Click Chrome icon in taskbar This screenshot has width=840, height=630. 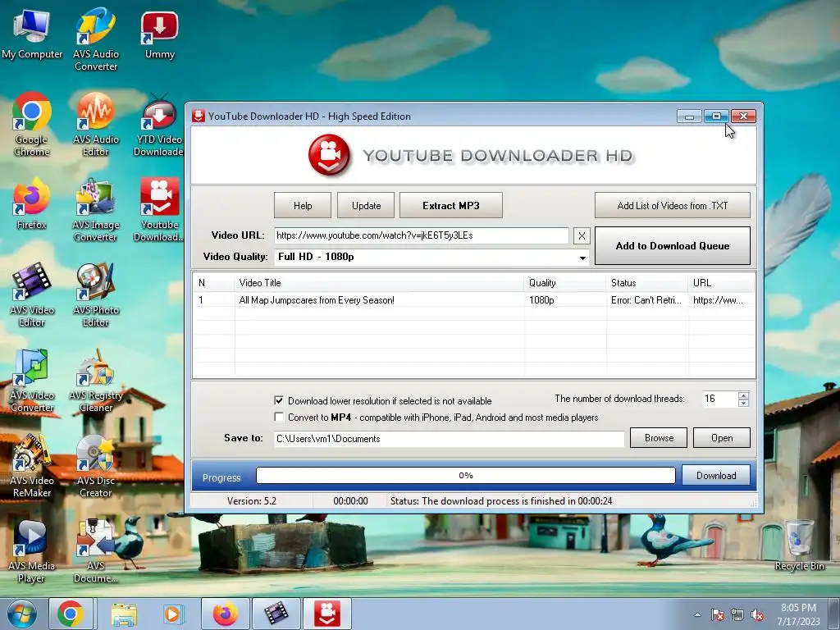pyautogui.click(x=71, y=614)
